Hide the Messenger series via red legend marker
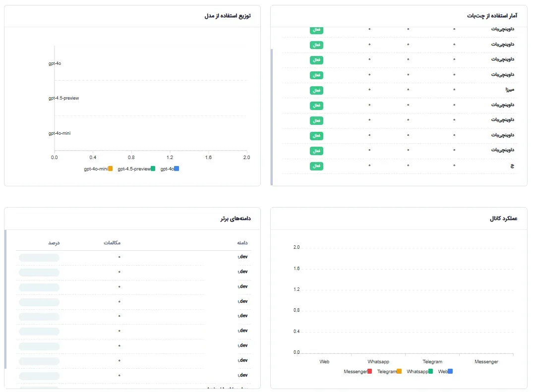533x392 pixels. pyautogui.click(x=369, y=371)
